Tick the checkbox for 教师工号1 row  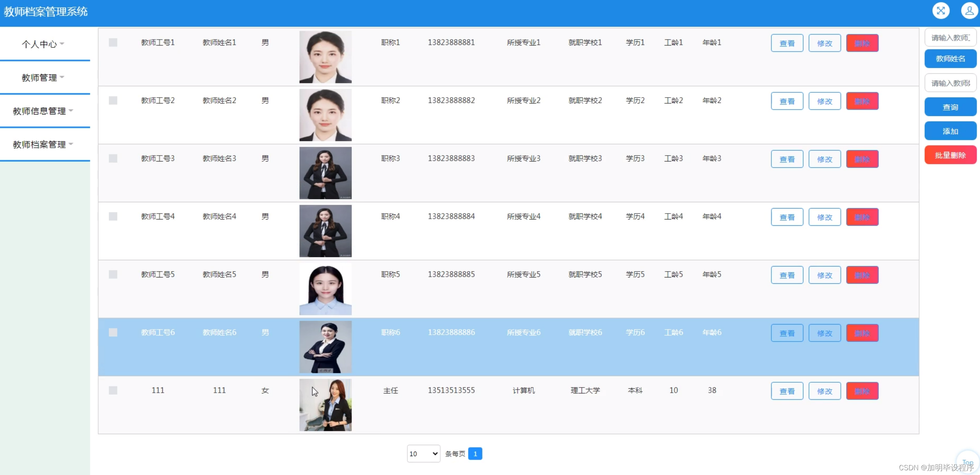pyautogui.click(x=113, y=42)
